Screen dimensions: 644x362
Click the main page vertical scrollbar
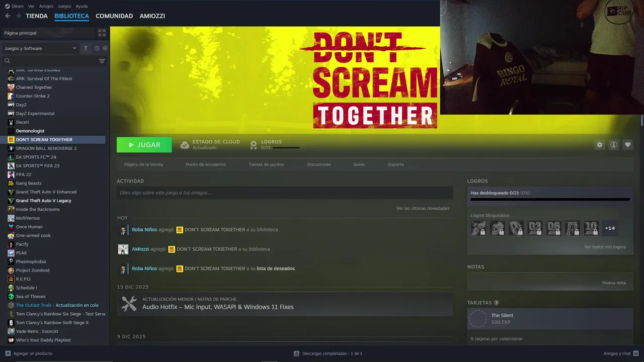[641, 121]
